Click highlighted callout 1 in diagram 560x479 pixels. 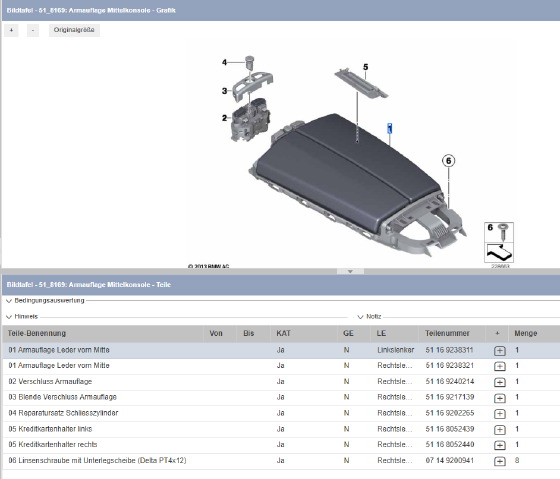point(390,129)
